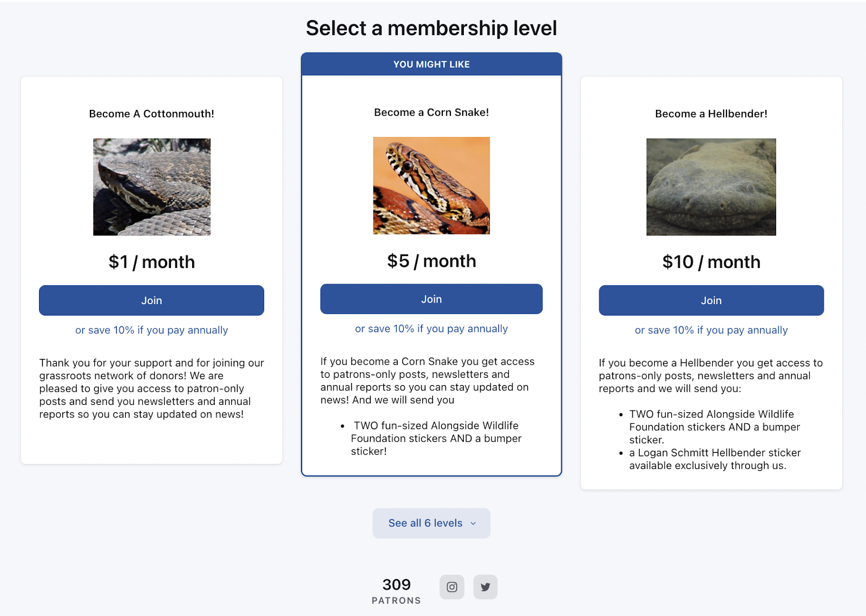This screenshot has height=616, width=866.
Task: Open the Twitter bird icon
Action: [x=486, y=587]
